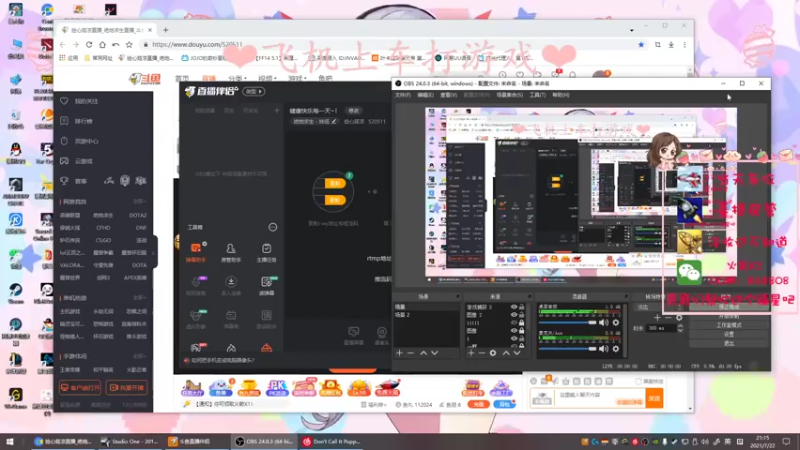Toggle visibility of the 图像 2 source
This screenshot has width=800, height=450.
pos(514,315)
